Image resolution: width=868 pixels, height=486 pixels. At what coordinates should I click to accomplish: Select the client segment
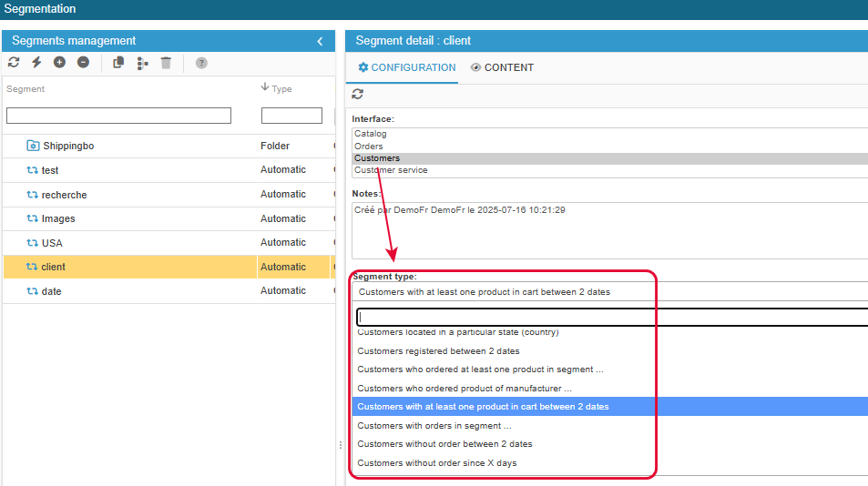168,267
